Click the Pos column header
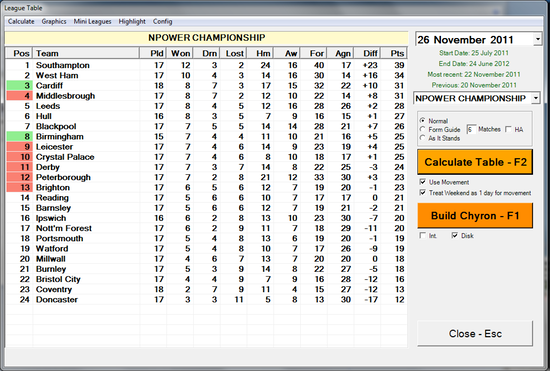 click(19, 53)
